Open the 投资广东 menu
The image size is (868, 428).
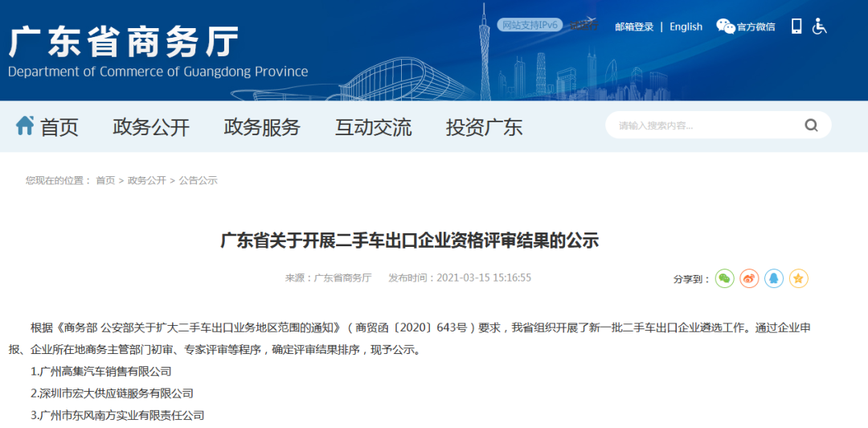click(x=485, y=127)
